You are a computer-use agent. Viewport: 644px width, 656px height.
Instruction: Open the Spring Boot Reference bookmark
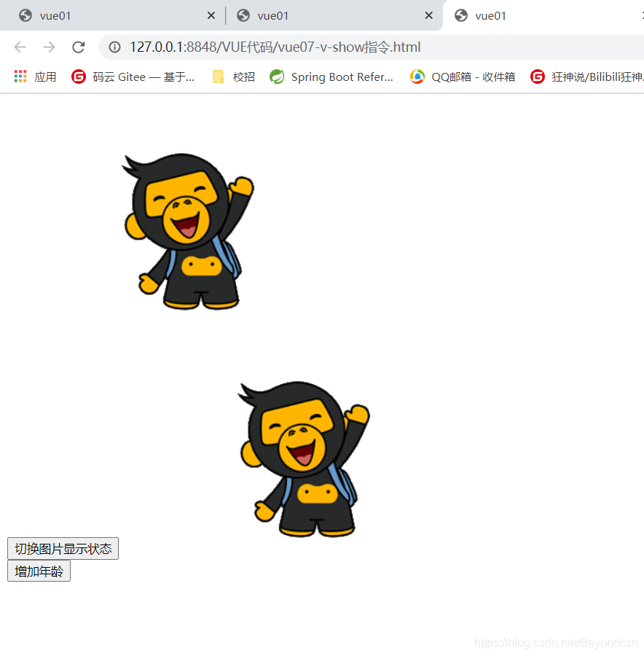click(x=331, y=77)
